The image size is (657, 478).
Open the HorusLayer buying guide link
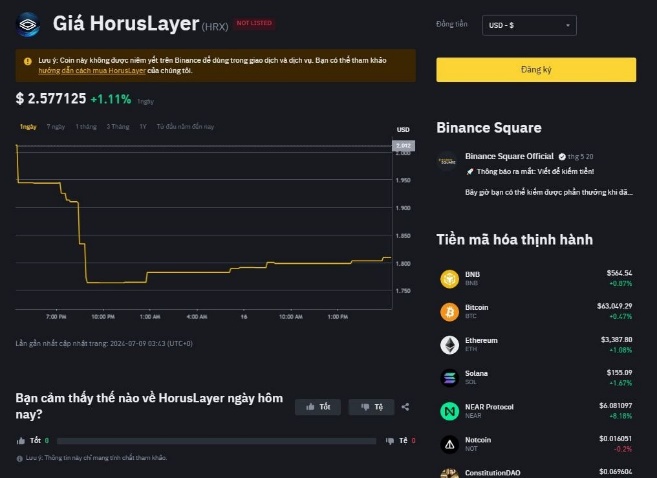click(84, 71)
